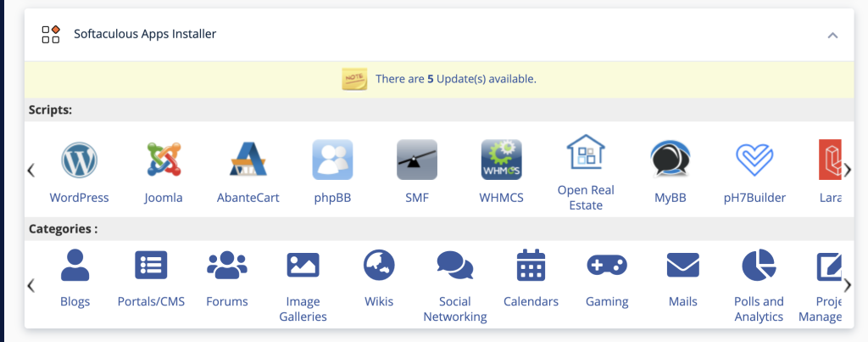Choose the SMF script icon
The image size is (868, 342).
tap(417, 160)
